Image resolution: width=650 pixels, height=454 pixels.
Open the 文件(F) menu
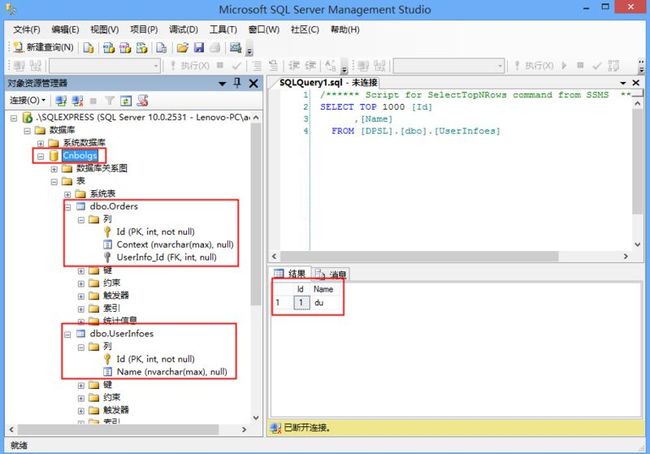pyautogui.click(x=27, y=29)
